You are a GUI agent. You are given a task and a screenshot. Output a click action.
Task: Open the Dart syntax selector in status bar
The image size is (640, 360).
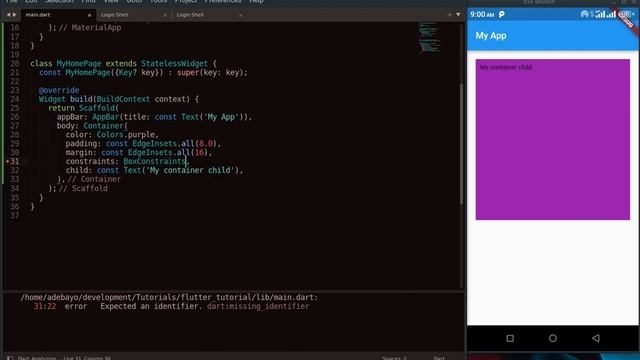(x=439, y=358)
